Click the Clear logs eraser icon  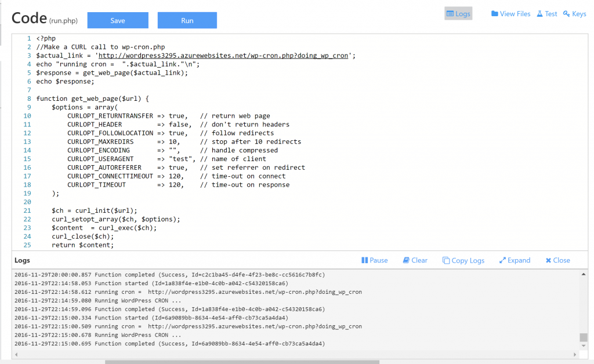pos(405,260)
